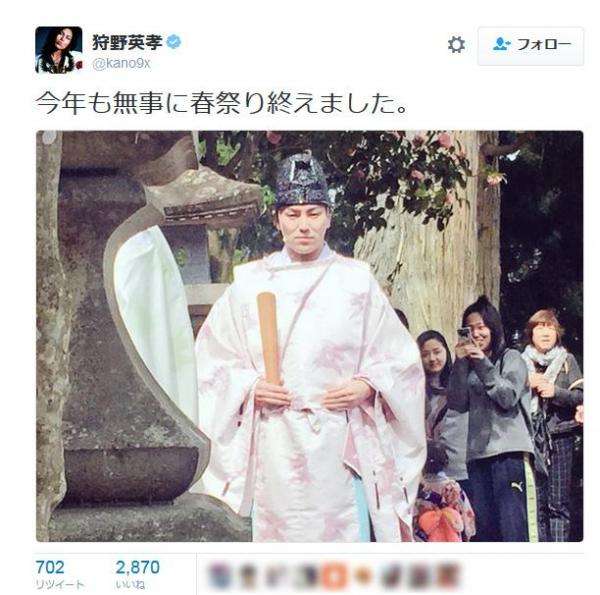
Task: Click the いいね label under 2,870
Action: [x=130, y=584]
